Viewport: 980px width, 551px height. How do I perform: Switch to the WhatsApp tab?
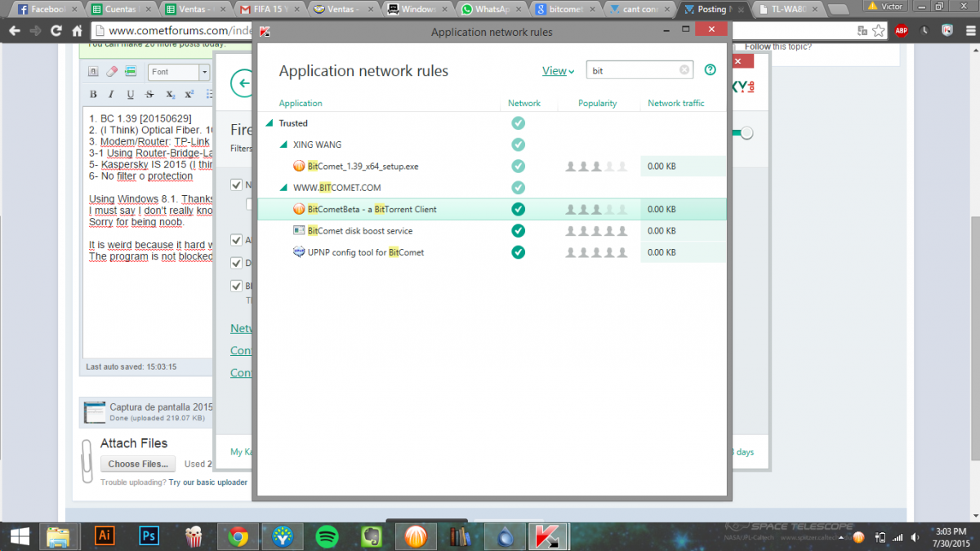pyautogui.click(x=492, y=9)
